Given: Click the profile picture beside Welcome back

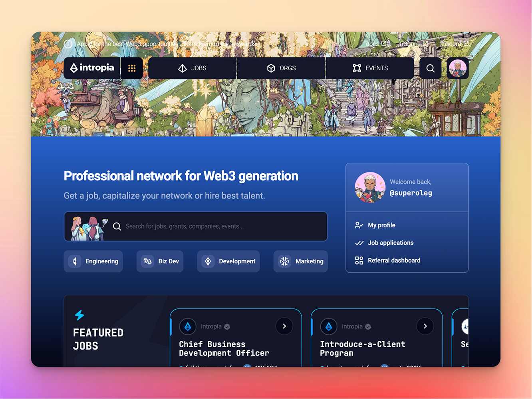Looking at the screenshot, I should (x=370, y=188).
